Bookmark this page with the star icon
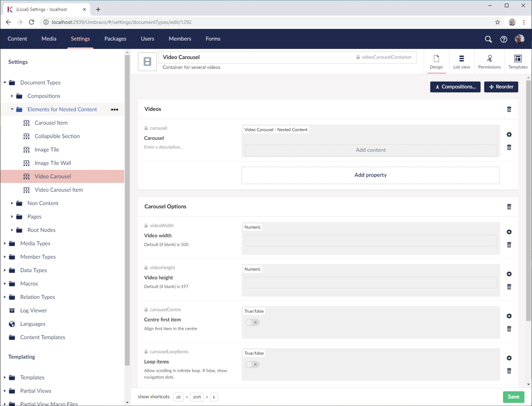Screen dimensions: 532x406 pyautogui.click(x=498, y=22)
